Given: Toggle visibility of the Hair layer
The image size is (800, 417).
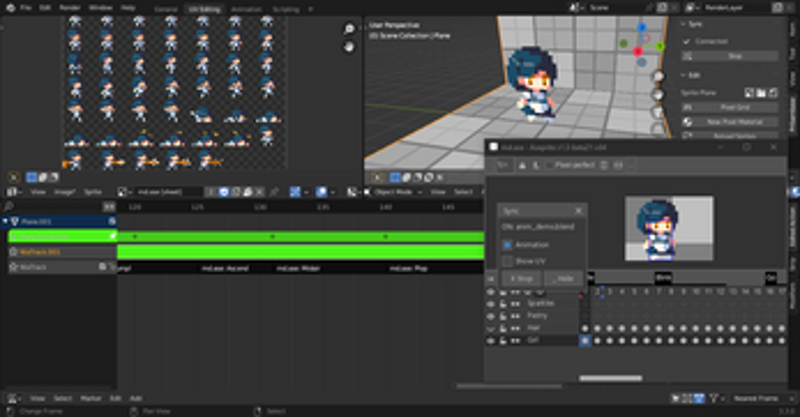Looking at the screenshot, I should tap(491, 328).
